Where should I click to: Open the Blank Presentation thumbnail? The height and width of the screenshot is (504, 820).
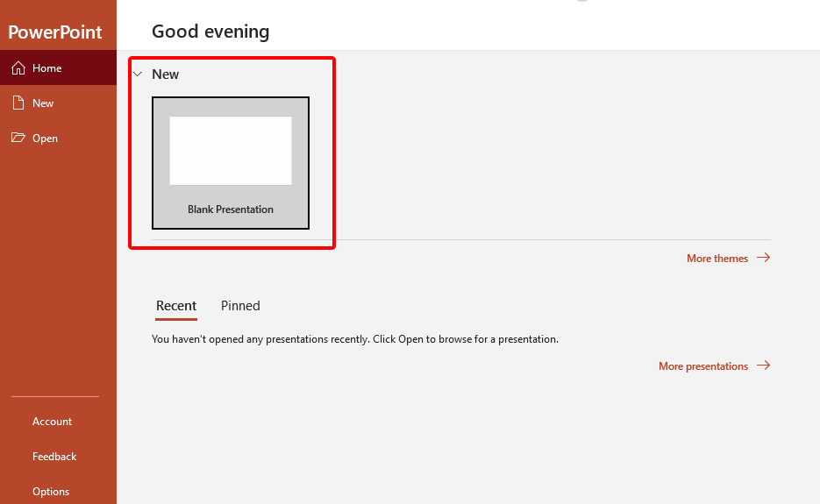click(231, 163)
